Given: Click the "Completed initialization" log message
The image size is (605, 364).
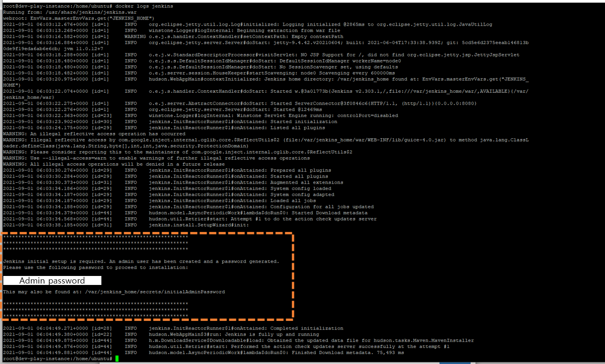Looking at the screenshot, I should tap(307, 328).
